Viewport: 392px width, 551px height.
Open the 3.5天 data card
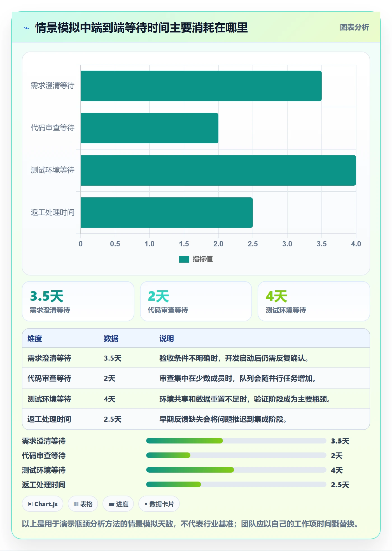[78, 301]
